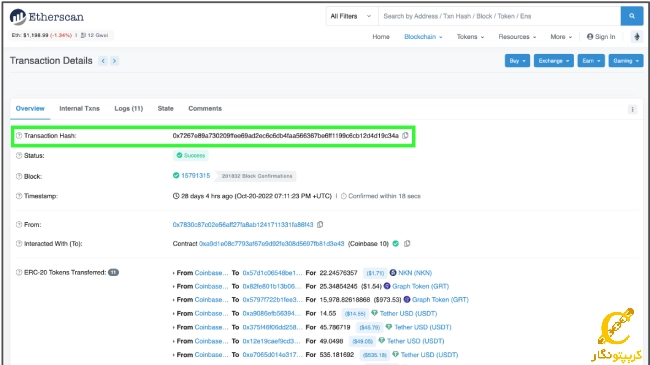The image size is (650, 365).
Task: Click the gas pump 12 Gwei indicator
Action: pos(94,35)
